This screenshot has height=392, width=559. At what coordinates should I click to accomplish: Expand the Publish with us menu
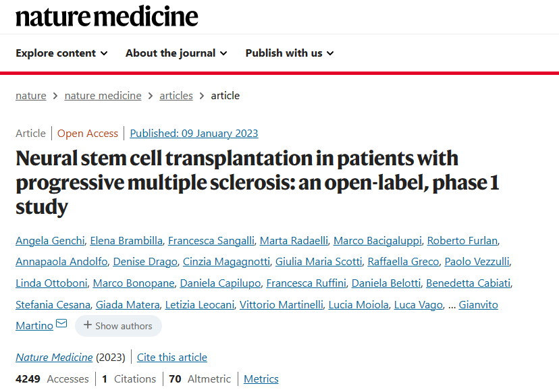coord(289,53)
